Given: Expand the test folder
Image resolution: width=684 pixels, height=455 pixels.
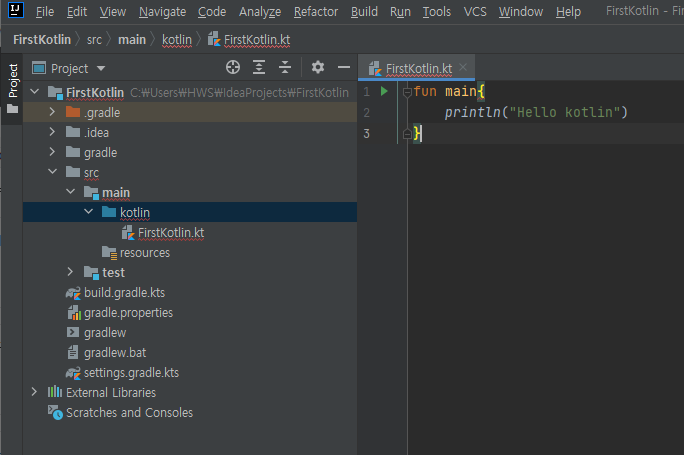Looking at the screenshot, I should [x=70, y=272].
